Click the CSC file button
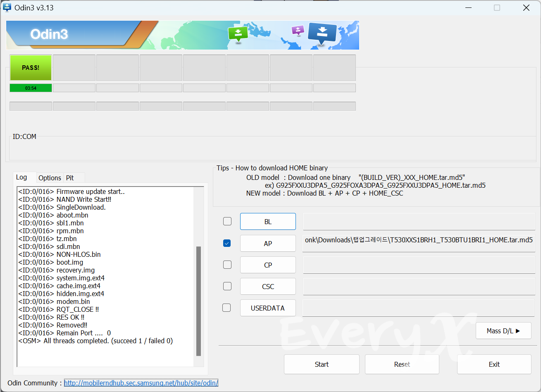This screenshot has height=392, width=541. 268,287
